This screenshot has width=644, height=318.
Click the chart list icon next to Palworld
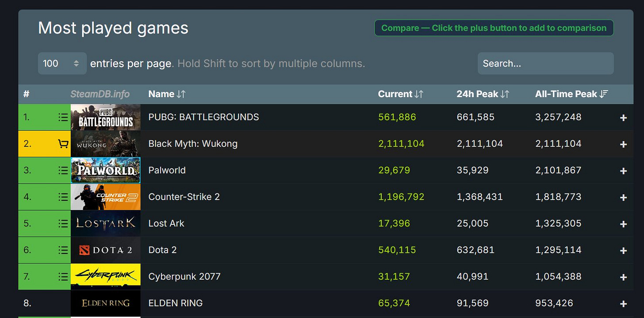63,170
